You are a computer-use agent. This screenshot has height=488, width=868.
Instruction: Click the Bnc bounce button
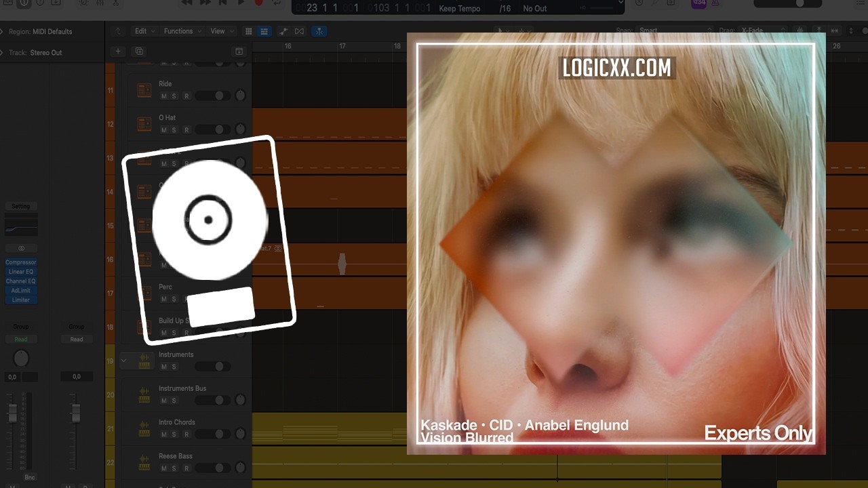(29, 478)
